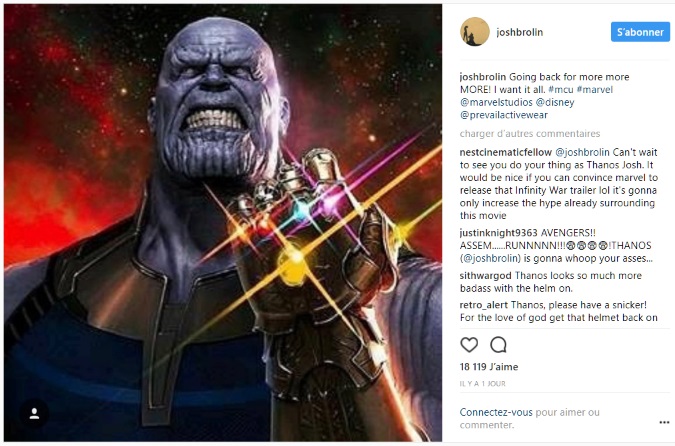
Task: Open the three-dot more options menu
Action: click(x=664, y=422)
